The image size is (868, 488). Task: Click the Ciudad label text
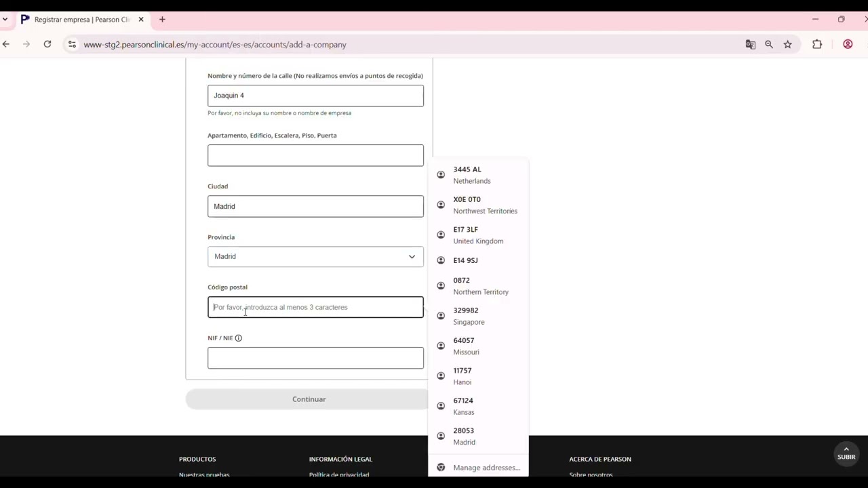[x=218, y=186]
